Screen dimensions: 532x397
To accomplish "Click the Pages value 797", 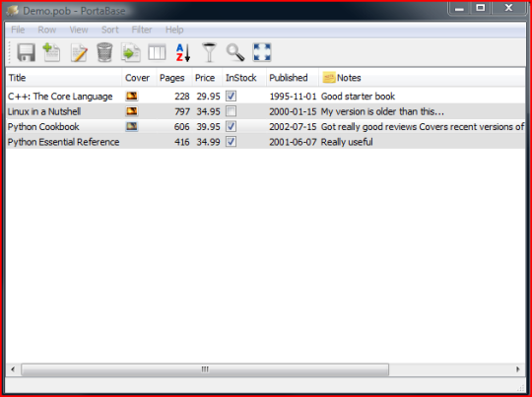I will pyautogui.click(x=182, y=111).
